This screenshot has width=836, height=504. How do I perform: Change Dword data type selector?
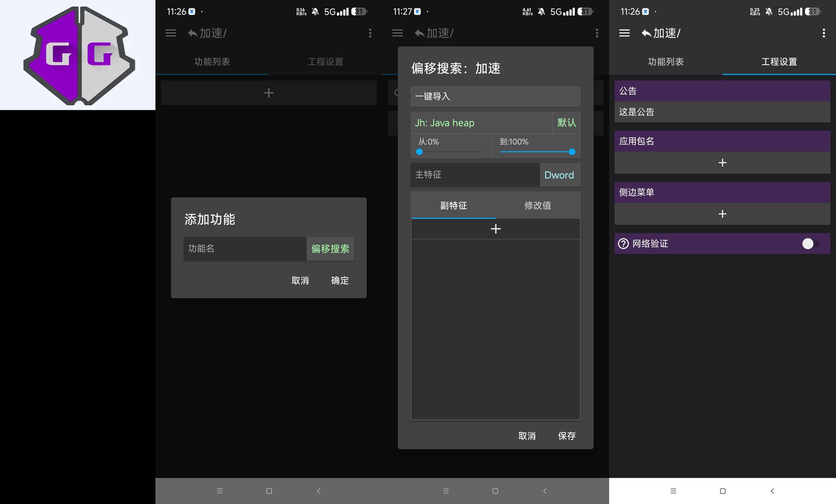(x=559, y=175)
